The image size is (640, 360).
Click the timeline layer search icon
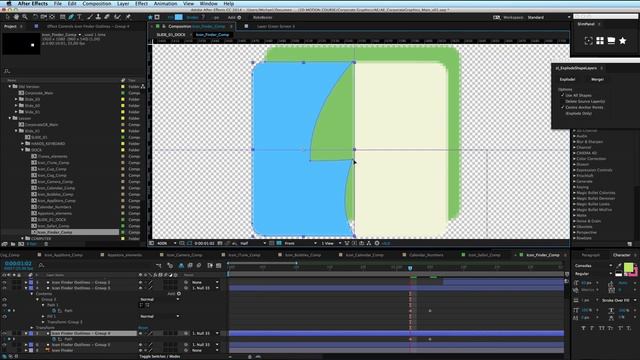41,265
